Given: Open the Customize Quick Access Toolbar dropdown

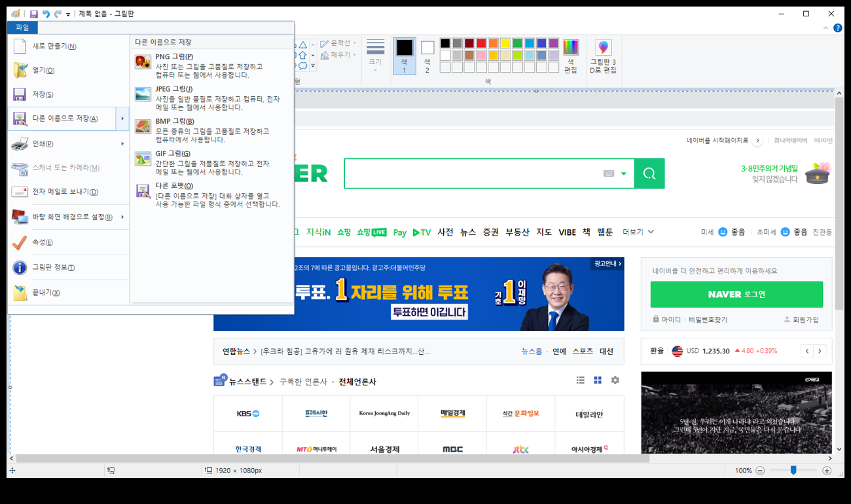Looking at the screenshot, I should (x=68, y=14).
